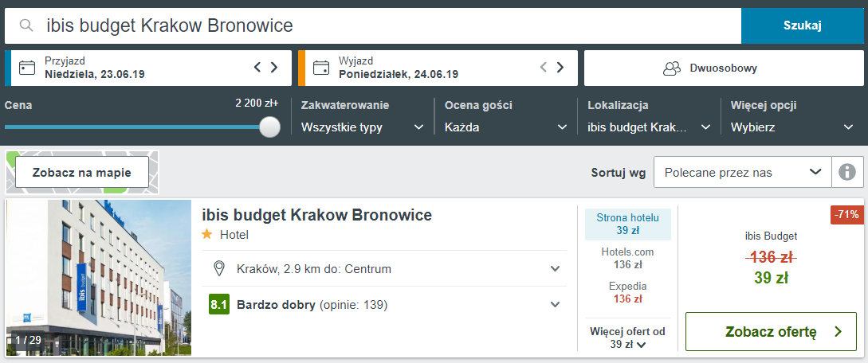Select the Dwuosobowy room type button
Viewport: 868px width, 363px height.
[722, 68]
